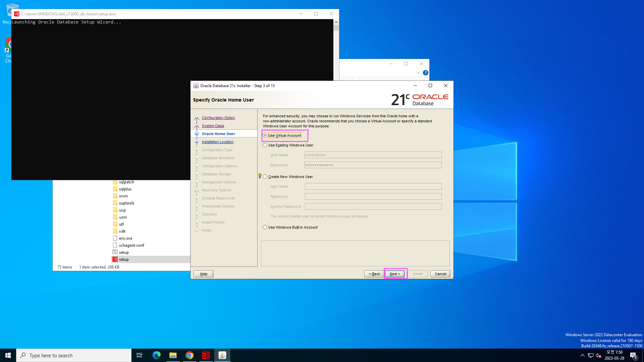Click Java installer icon in title bar
The image size is (644, 362).
tap(196, 86)
